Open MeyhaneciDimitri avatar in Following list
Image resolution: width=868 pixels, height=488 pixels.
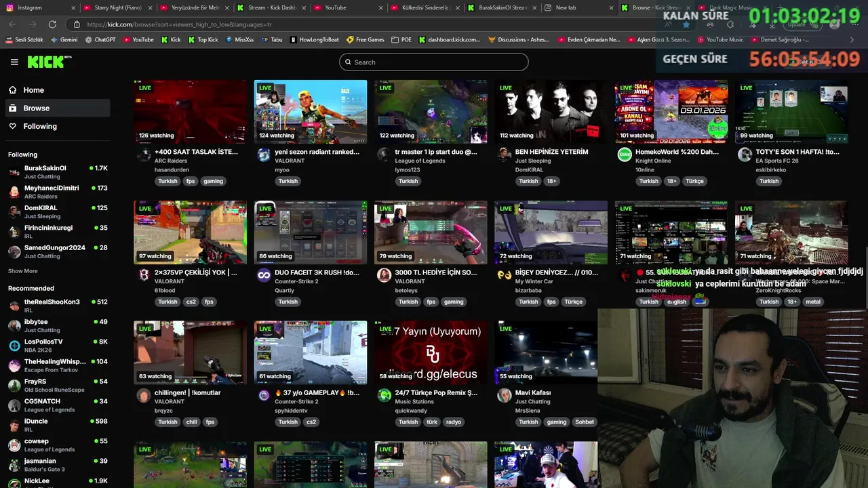click(x=14, y=192)
